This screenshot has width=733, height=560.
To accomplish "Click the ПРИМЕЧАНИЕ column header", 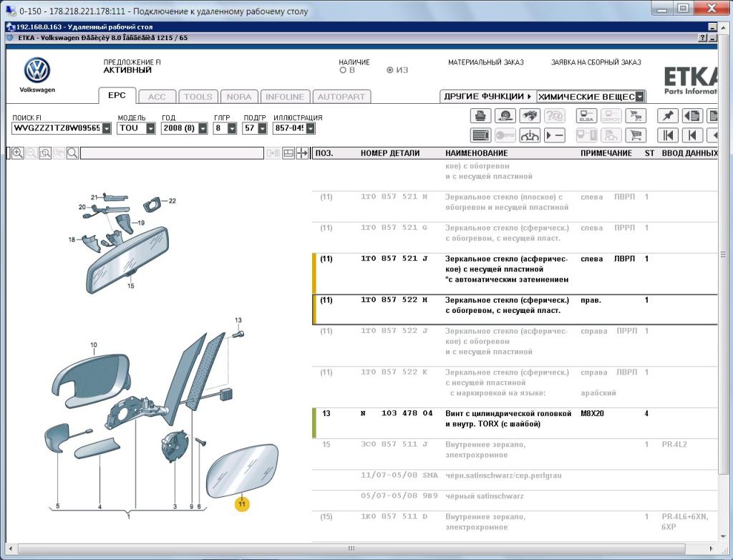I will pyautogui.click(x=606, y=153).
